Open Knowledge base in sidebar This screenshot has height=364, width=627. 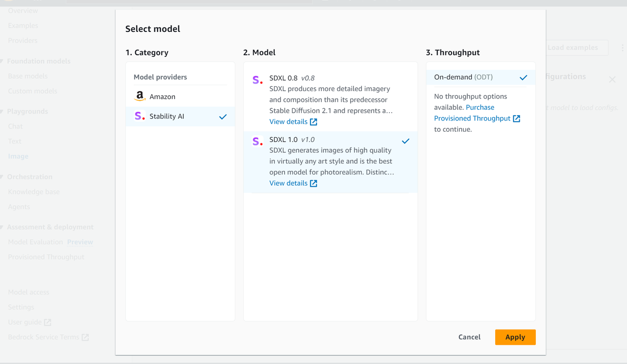pyautogui.click(x=34, y=192)
